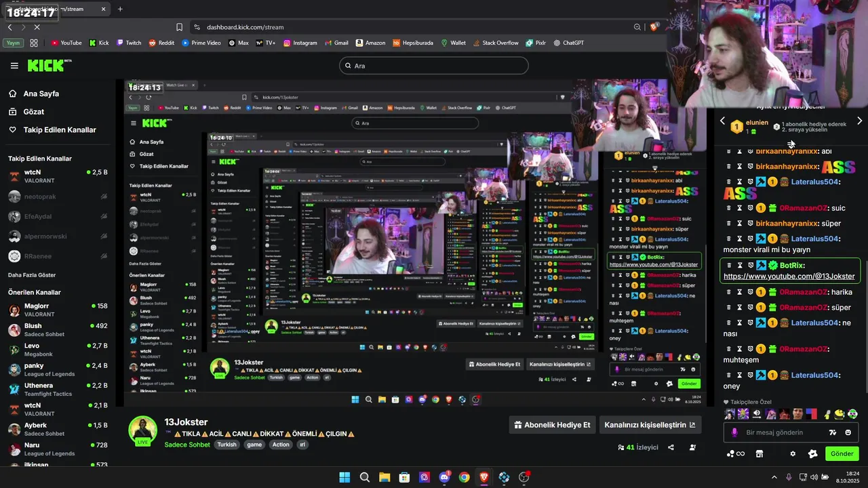868x488 pixels.
Task: Open the BotRix YouTube link in chat
Action: coord(789,277)
